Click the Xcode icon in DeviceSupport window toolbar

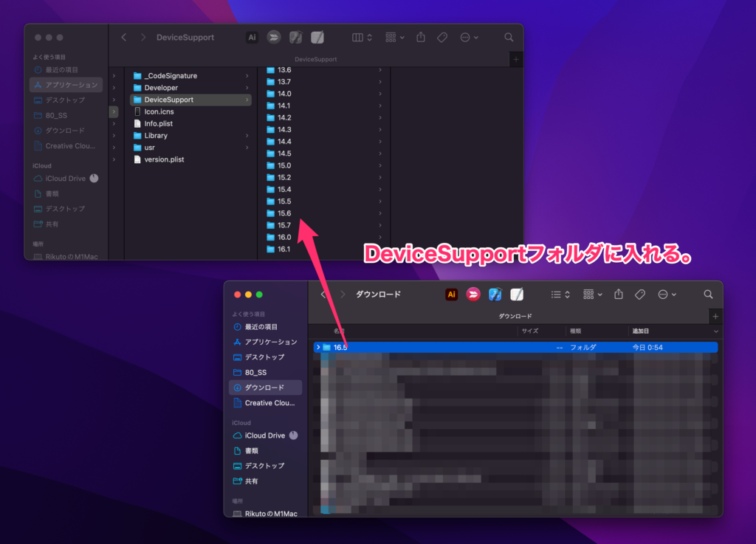[x=295, y=37]
